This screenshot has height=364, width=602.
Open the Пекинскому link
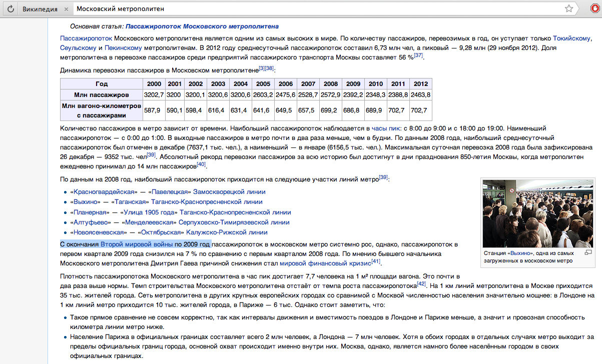pos(123,48)
